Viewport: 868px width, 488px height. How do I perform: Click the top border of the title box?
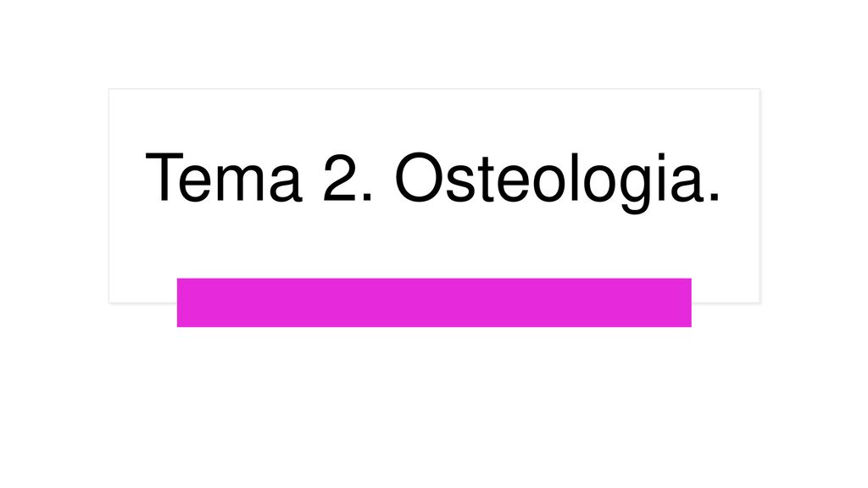434,89
